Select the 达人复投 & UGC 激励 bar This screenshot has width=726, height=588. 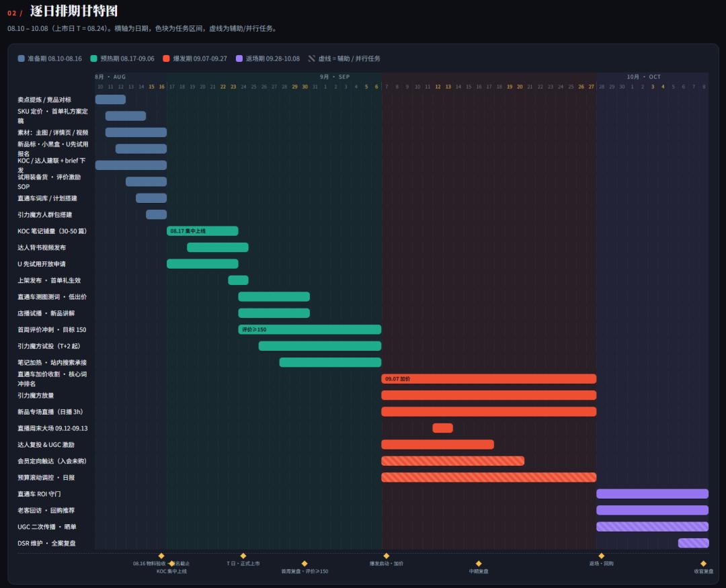[438, 444]
